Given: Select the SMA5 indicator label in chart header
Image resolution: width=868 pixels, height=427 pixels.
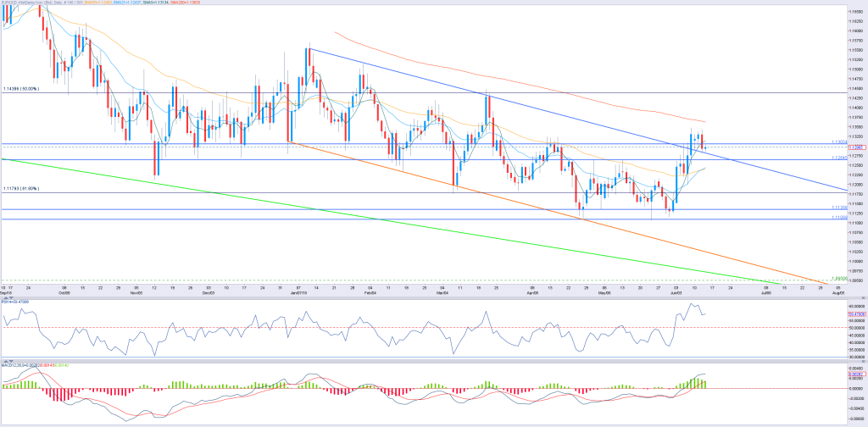Looking at the screenshot, I should (x=156, y=3).
